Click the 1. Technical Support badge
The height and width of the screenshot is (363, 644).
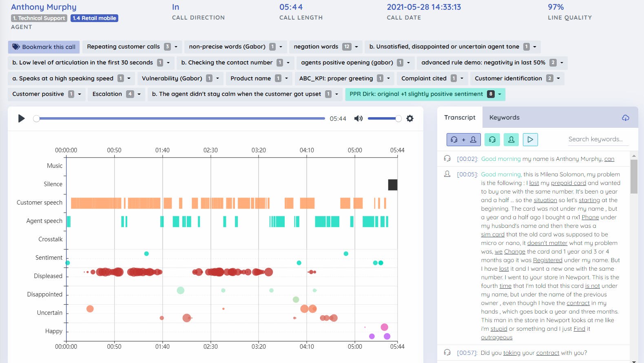point(39,18)
